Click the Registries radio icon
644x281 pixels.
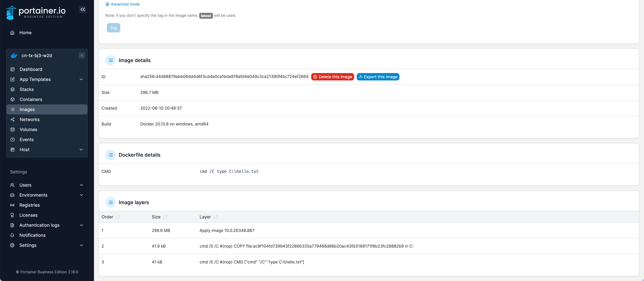(x=12, y=205)
